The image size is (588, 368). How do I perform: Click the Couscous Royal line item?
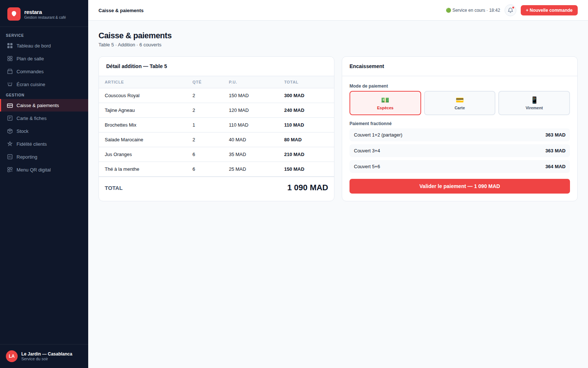(216, 96)
